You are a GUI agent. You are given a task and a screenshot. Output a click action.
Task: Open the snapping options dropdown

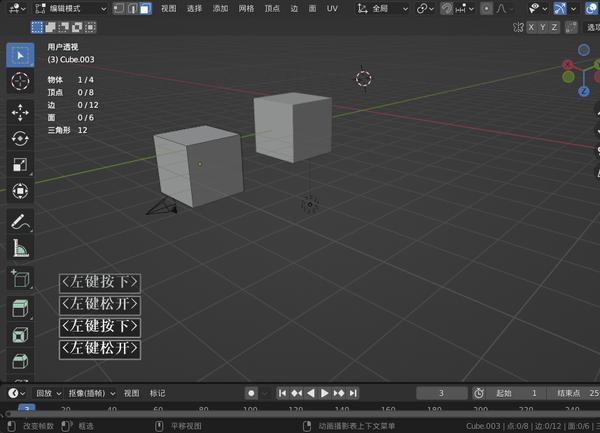pyautogui.click(x=464, y=8)
